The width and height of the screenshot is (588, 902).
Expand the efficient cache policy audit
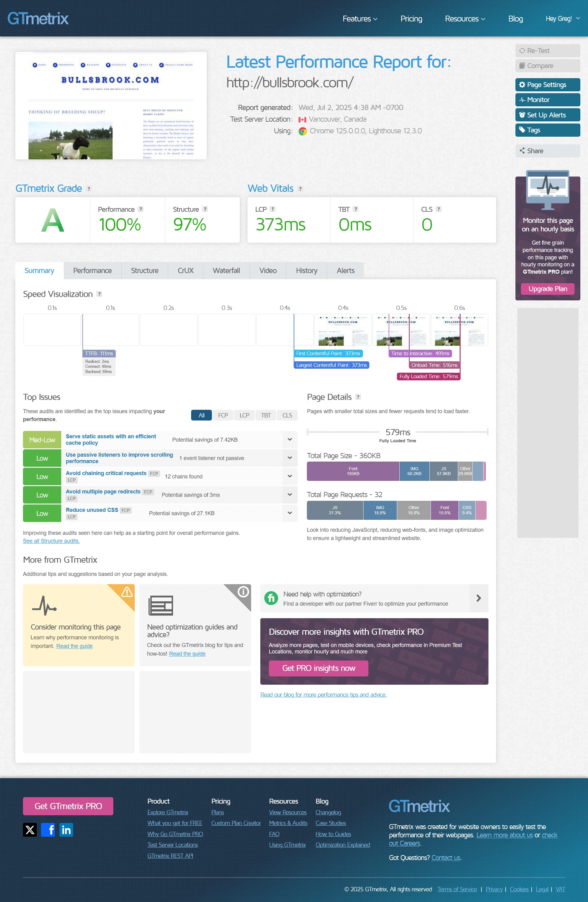[x=290, y=440]
